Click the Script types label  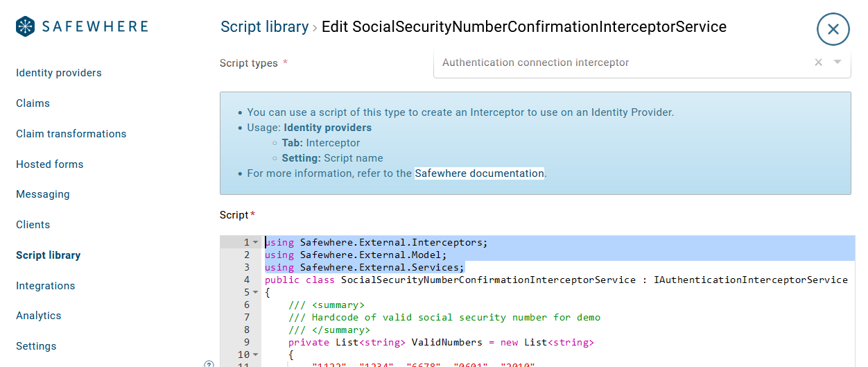click(x=249, y=63)
